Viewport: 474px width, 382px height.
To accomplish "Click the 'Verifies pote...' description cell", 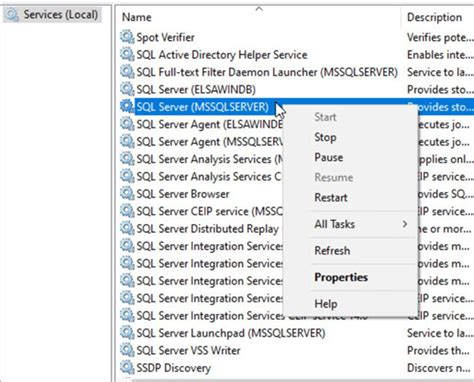I will 440,37.
